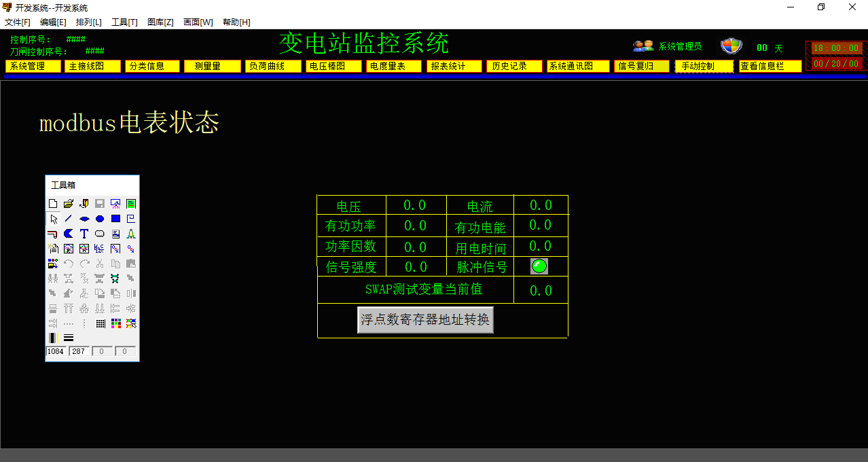Viewport: 868px width, 462px height.
Task: Select the red pipe drawing tool
Action: click(53, 234)
